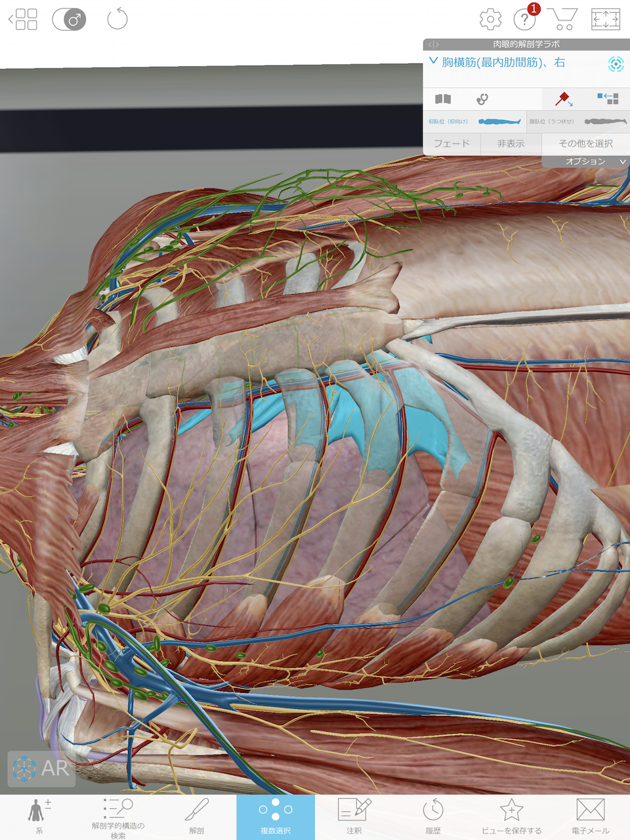
Task: Select the red pin tag tool icon
Action: [x=562, y=99]
